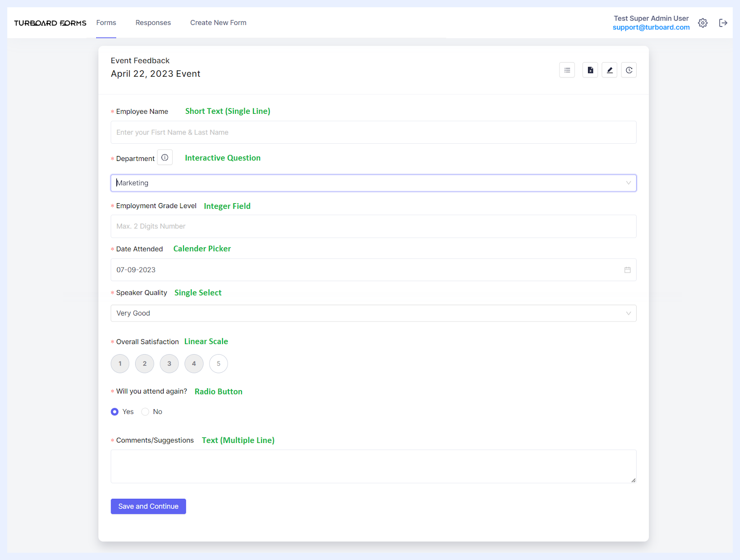Choose satisfaction rating 5
This screenshot has height=560, width=740.
point(219,364)
